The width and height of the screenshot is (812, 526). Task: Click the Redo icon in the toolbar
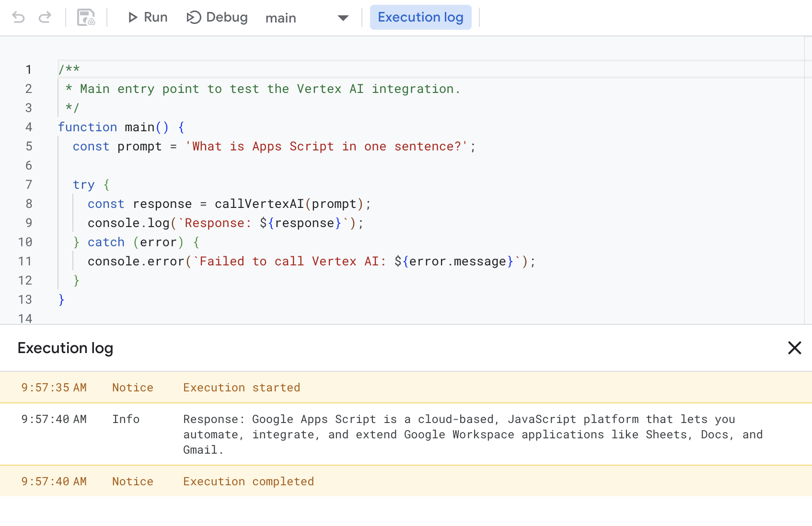46,17
